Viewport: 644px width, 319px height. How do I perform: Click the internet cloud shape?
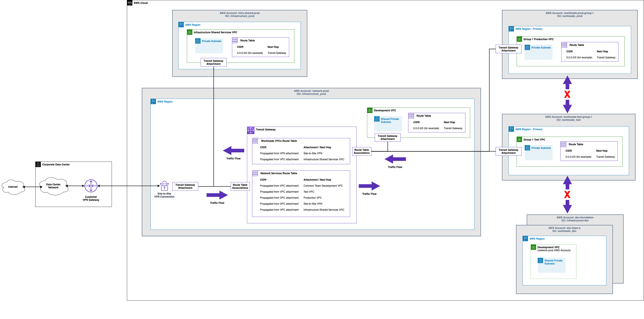point(13,187)
